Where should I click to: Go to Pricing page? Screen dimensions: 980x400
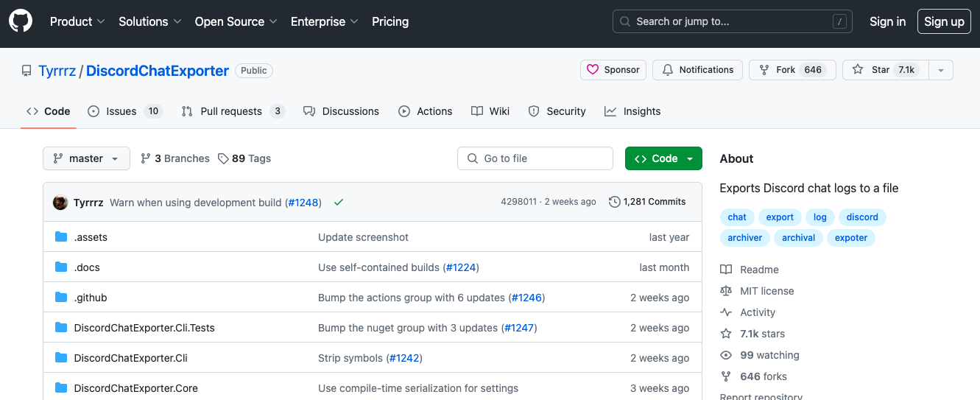coord(390,21)
